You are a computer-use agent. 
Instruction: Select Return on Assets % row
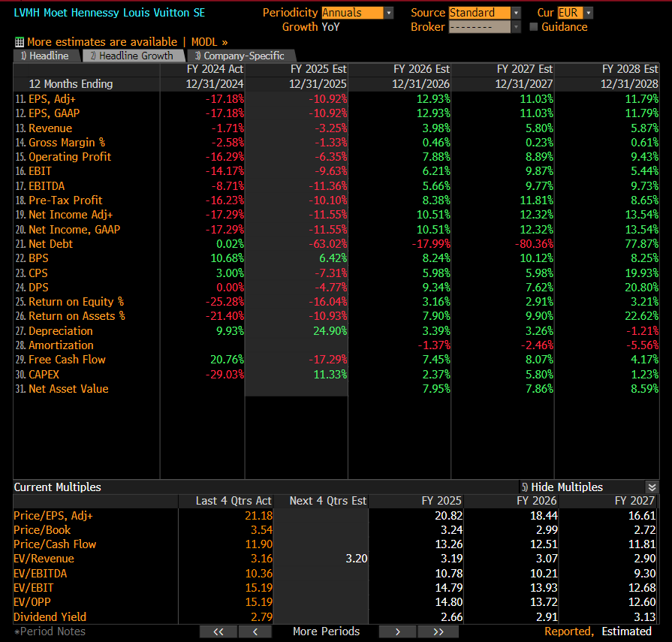[77, 316]
